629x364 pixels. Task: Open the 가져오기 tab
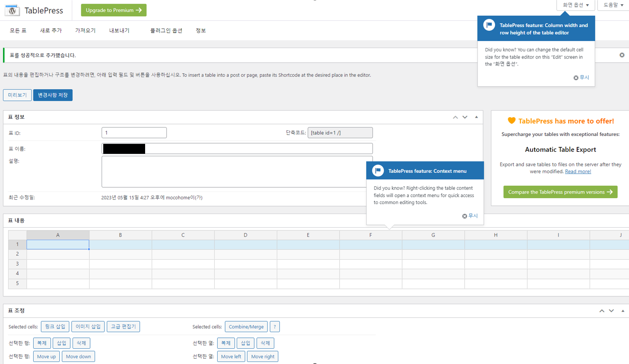pyautogui.click(x=85, y=31)
